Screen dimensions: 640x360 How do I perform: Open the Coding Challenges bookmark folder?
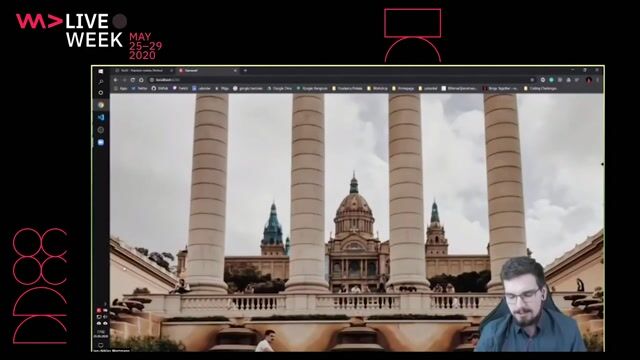540,88
